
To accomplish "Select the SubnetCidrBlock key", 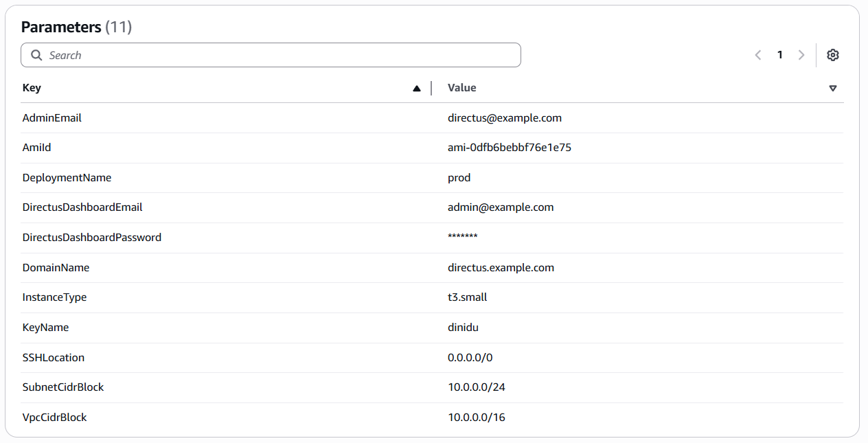I will point(63,387).
